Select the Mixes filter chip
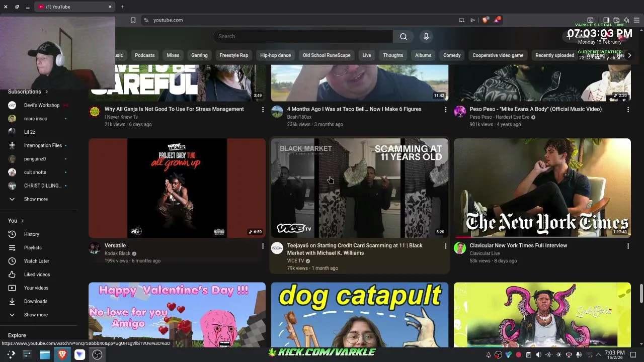The width and height of the screenshot is (644, 362). tap(173, 55)
